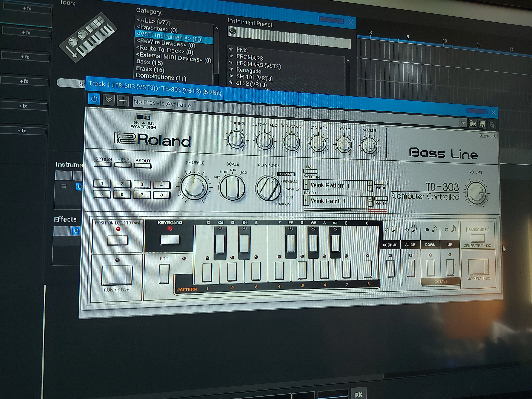Viewport: 532px width, 399px height.
Task: Click the SHUFFLE knob
Action: point(194,187)
